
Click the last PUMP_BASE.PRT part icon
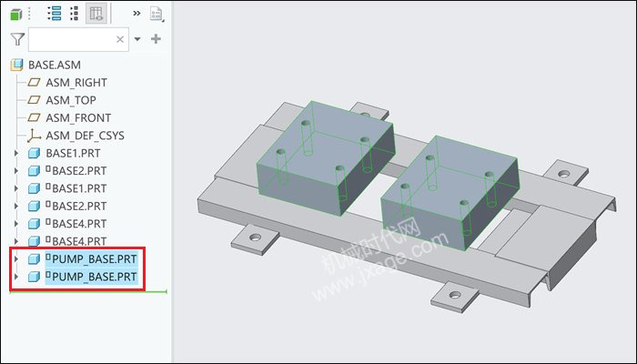[x=35, y=277]
